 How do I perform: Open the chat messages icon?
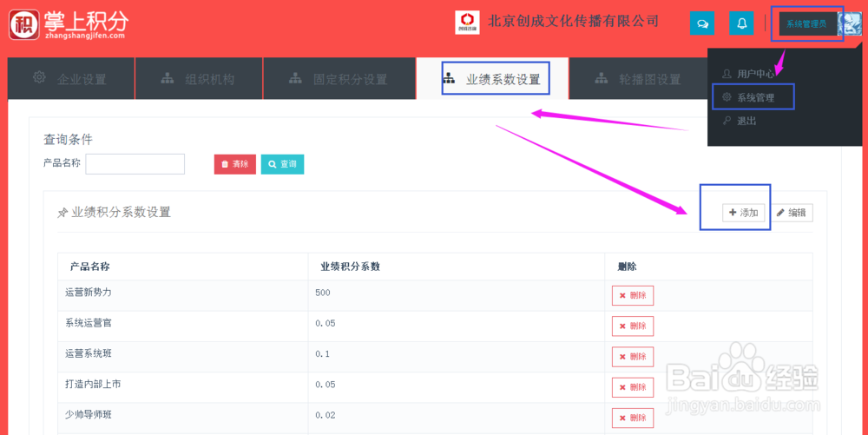click(x=702, y=23)
